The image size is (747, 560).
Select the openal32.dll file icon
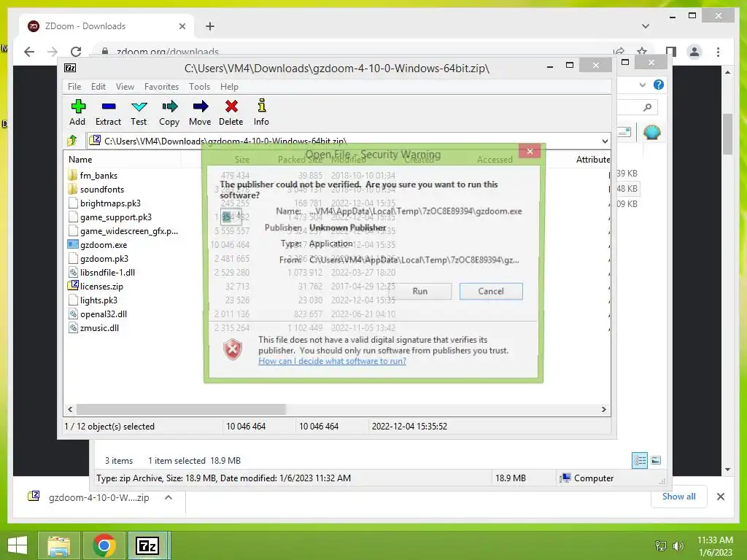pos(73,314)
